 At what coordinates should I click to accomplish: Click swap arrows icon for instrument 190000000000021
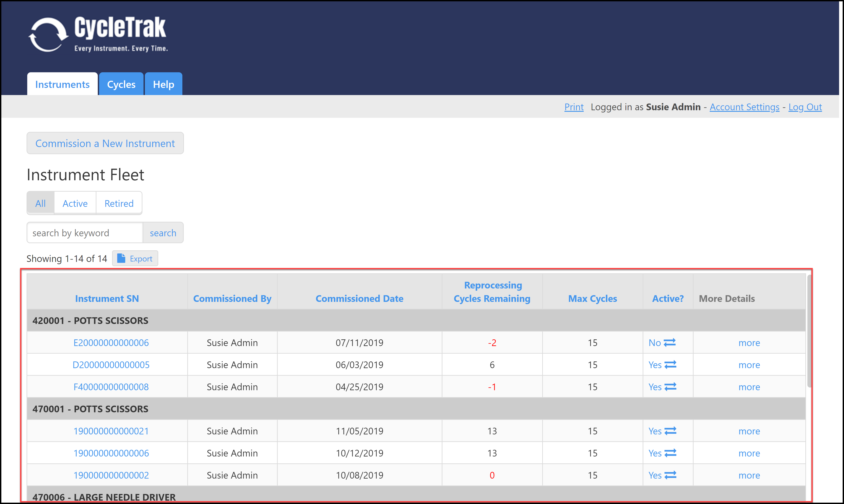(670, 431)
